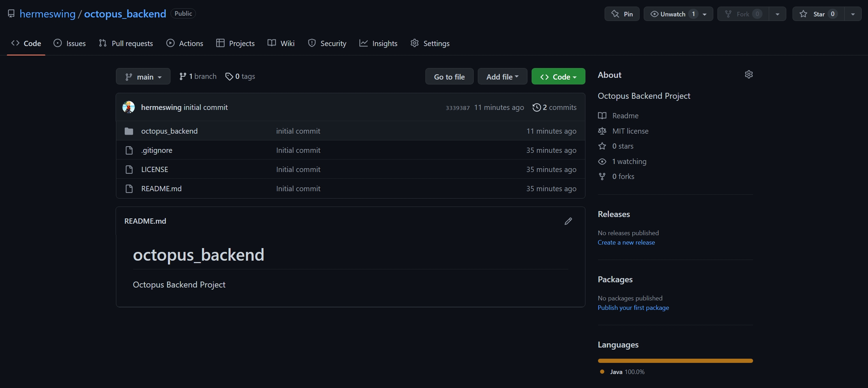
Task: Click the MIT license scale icon
Action: pyautogui.click(x=602, y=131)
